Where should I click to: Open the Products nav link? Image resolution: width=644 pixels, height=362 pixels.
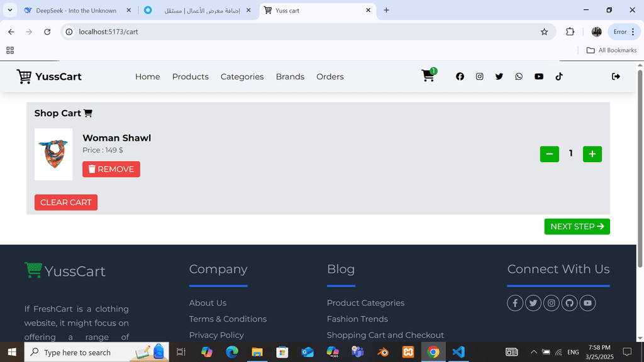(x=190, y=77)
